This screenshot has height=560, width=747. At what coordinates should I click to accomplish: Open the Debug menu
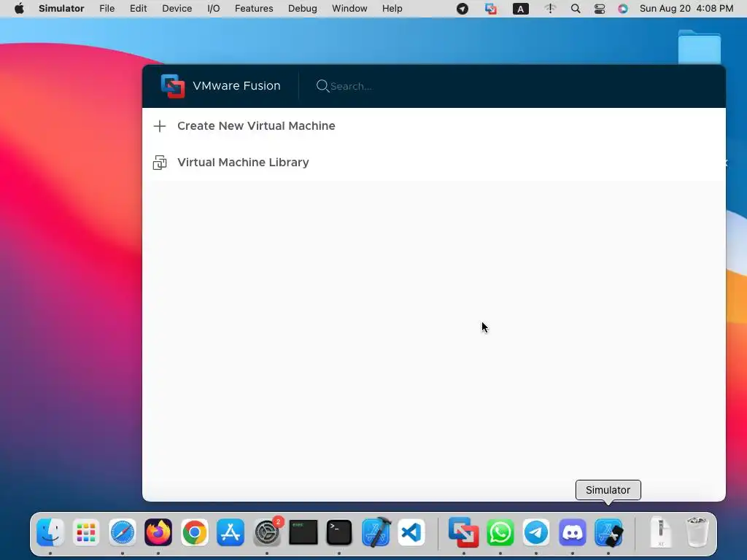pyautogui.click(x=303, y=9)
